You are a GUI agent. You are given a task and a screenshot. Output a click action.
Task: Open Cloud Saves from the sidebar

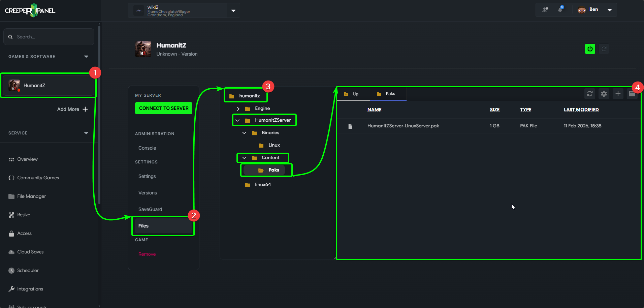(30, 252)
